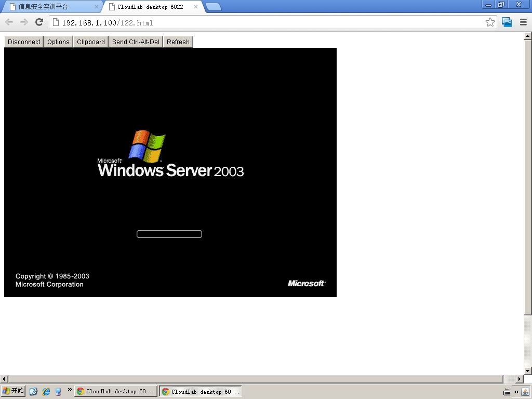Screen dimensions: 532x399
Task: Close the 信息安全实训平台 tab
Action: 96,6
